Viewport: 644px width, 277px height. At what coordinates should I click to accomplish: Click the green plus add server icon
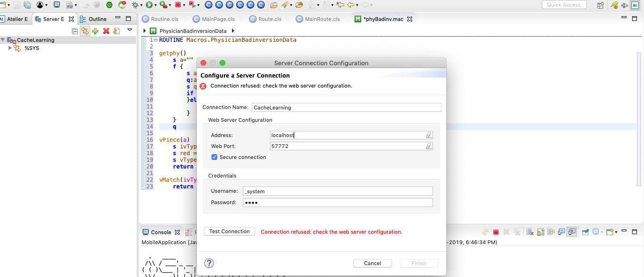[x=96, y=31]
